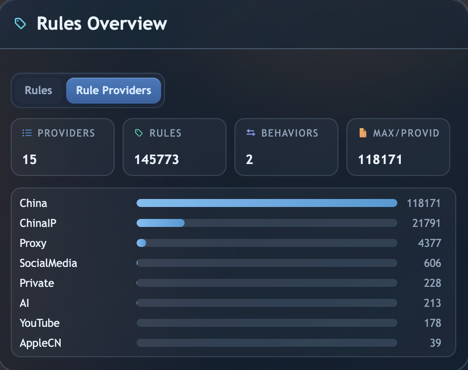
Task: Open the Behaviors 2 stat card
Action: pyautogui.click(x=286, y=147)
